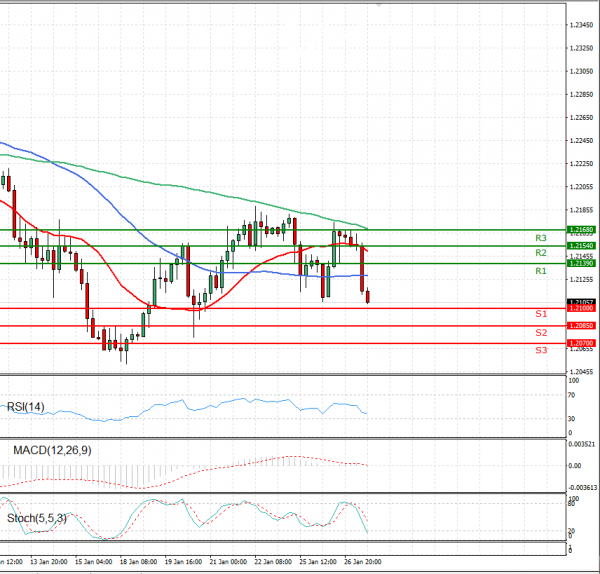600x574 pixels.
Task: Click the 13 Jan 20:00 time label
Action: click(49, 562)
